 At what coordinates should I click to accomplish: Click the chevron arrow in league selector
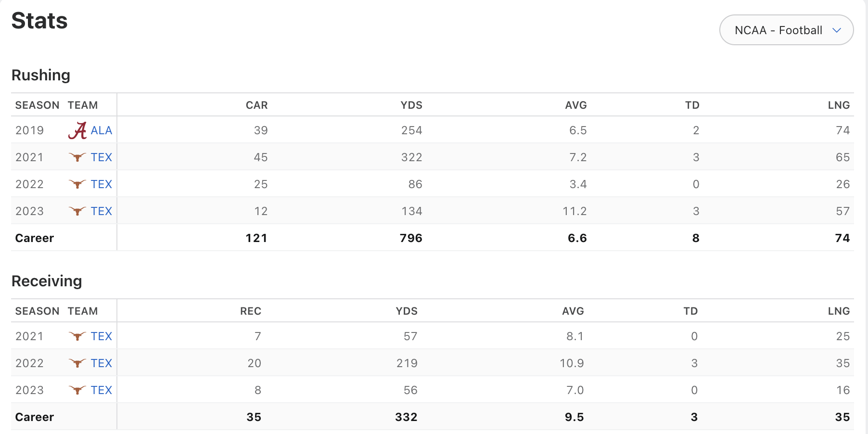pyautogui.click(x=837, y=30)
